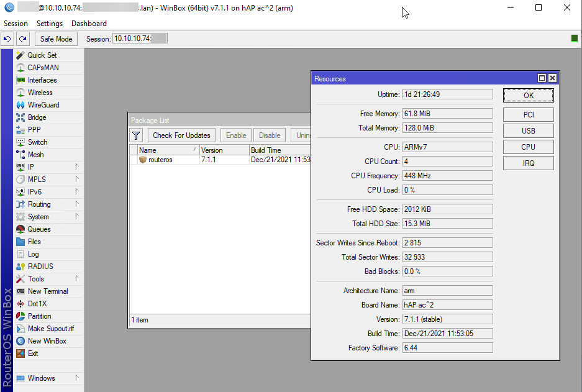Expand the System submenu
The width and height of the screenshot is (582, 392).
(77, 217)
